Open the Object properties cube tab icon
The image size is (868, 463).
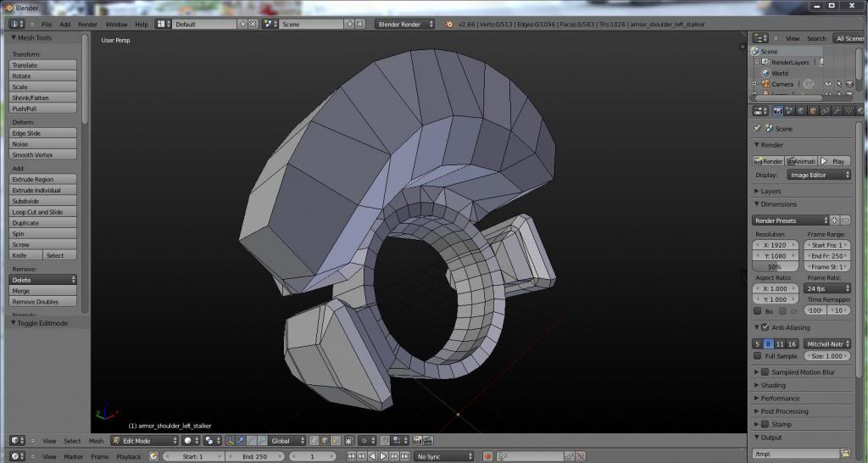(813, 111)
